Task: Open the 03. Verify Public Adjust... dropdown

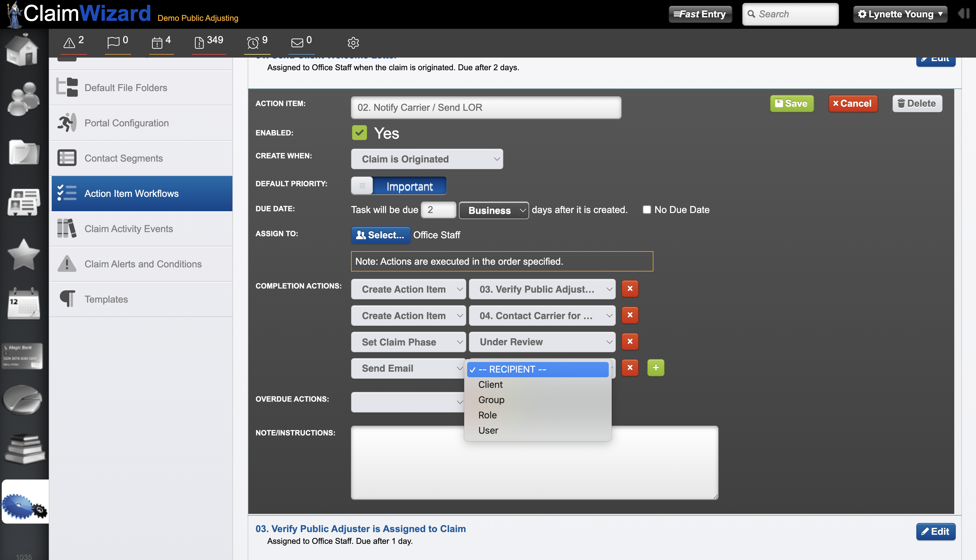Action: point(542,289)
